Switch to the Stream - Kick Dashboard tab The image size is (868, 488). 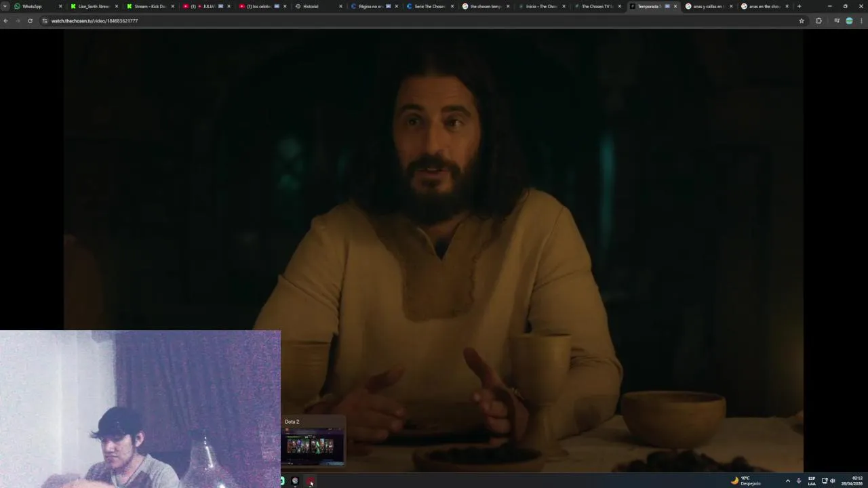pyautogui.click(x=149, y=6)
